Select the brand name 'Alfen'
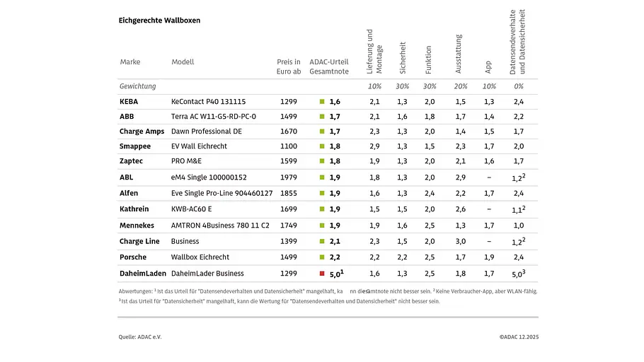The image size is (644, 362). coord(129,193)
